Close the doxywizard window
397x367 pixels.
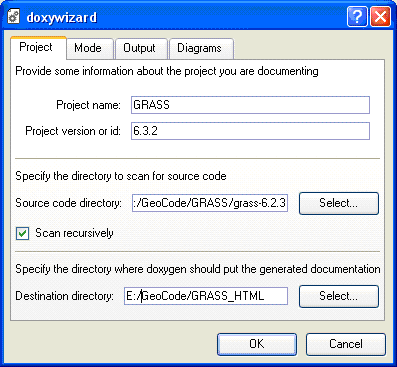point(381,16)
